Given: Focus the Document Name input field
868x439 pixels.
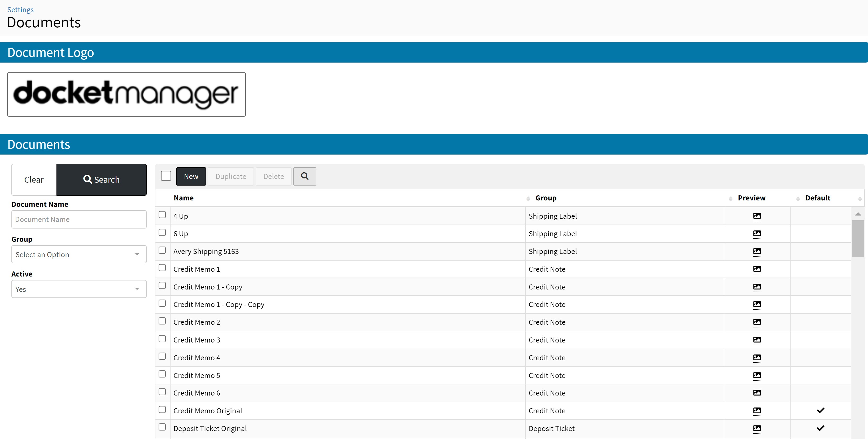Looking at the screenshot, I should 79,219.
